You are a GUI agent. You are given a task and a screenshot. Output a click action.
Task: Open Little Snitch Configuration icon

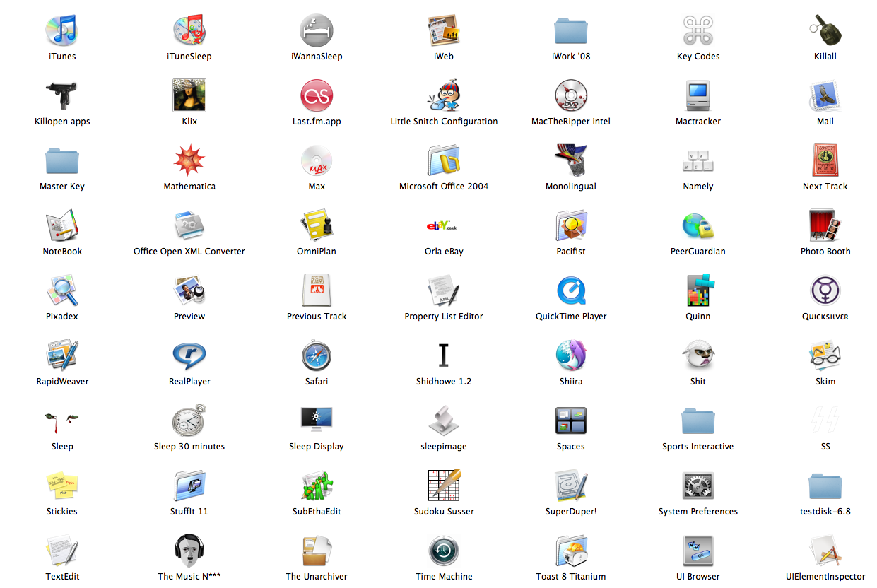444,95
